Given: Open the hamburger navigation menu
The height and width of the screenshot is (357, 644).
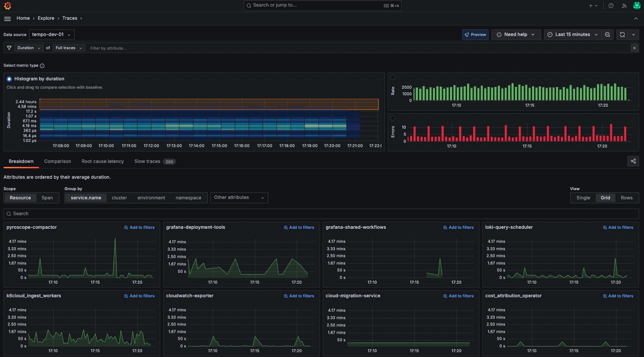Looking at the screenshot, I should tap(7, 18).
